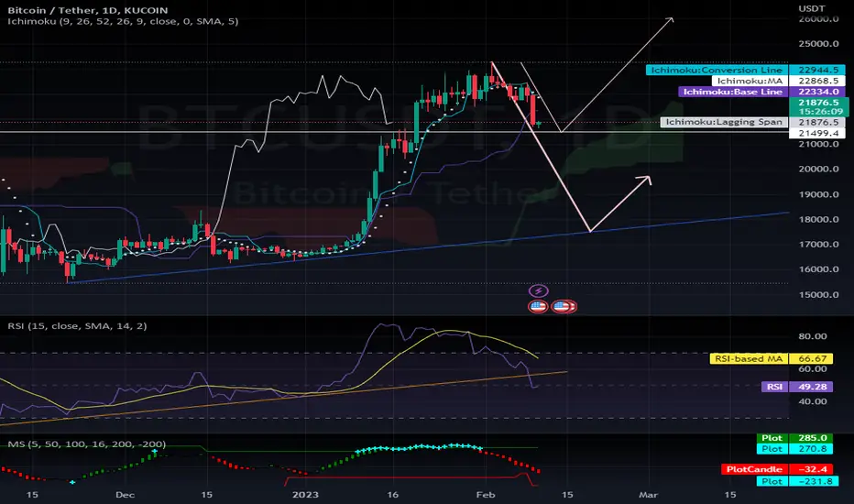Click the green current price box with 15:26:09 countdown
This screenshot has width=854, height=504.
click(819, 107)
